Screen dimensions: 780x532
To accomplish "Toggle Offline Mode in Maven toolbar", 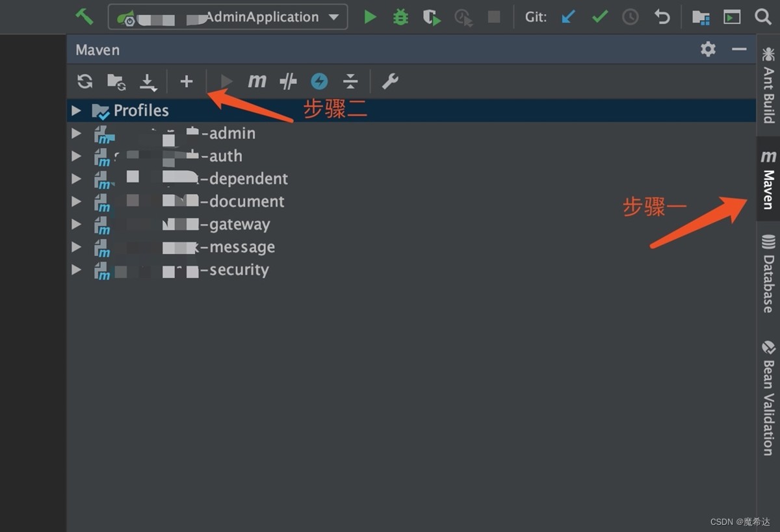I will [288, 81].
